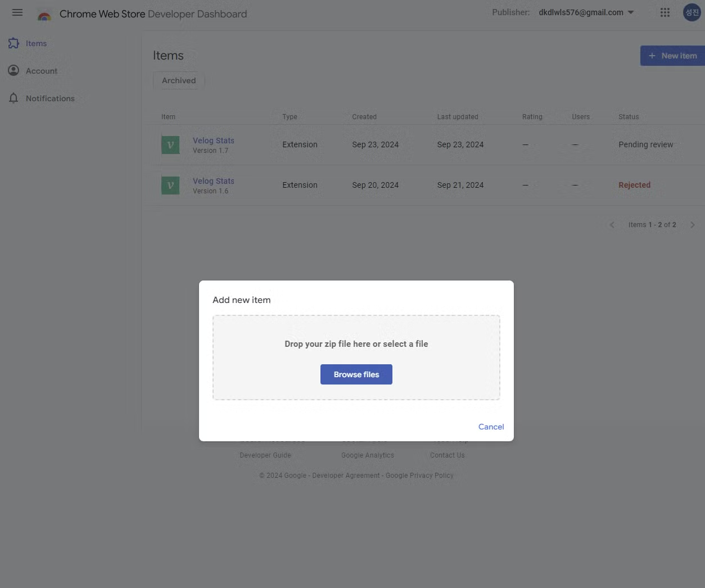This screenshot has width=705, height=588.
Task: Click the previous page chevron
Action: (x=612, y=224)
